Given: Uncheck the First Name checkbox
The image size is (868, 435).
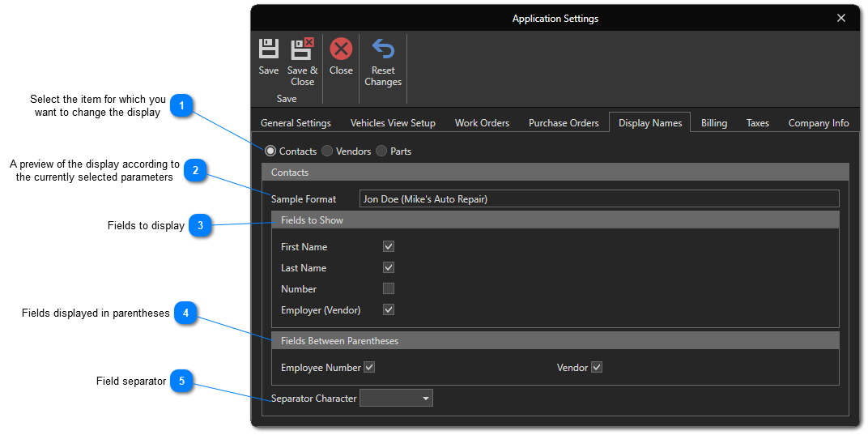Looking at the screenshot, I should pyautogui.click(x=389, y=246).
